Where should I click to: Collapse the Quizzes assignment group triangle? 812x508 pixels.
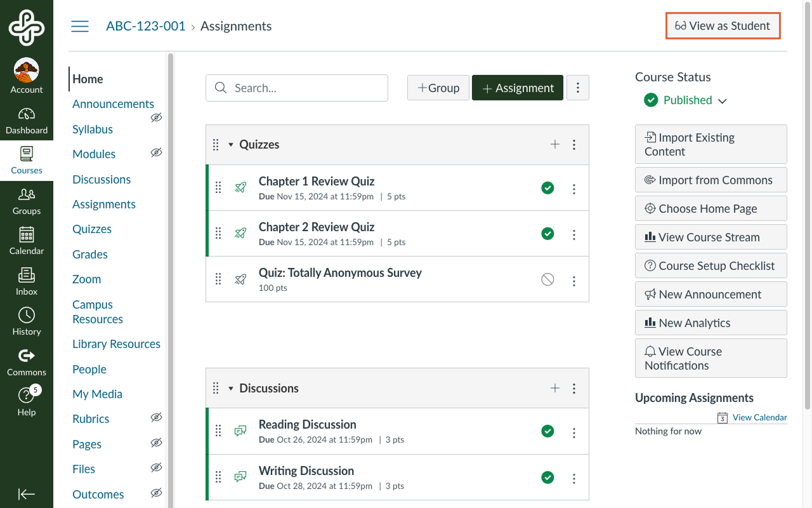(231, 145)
